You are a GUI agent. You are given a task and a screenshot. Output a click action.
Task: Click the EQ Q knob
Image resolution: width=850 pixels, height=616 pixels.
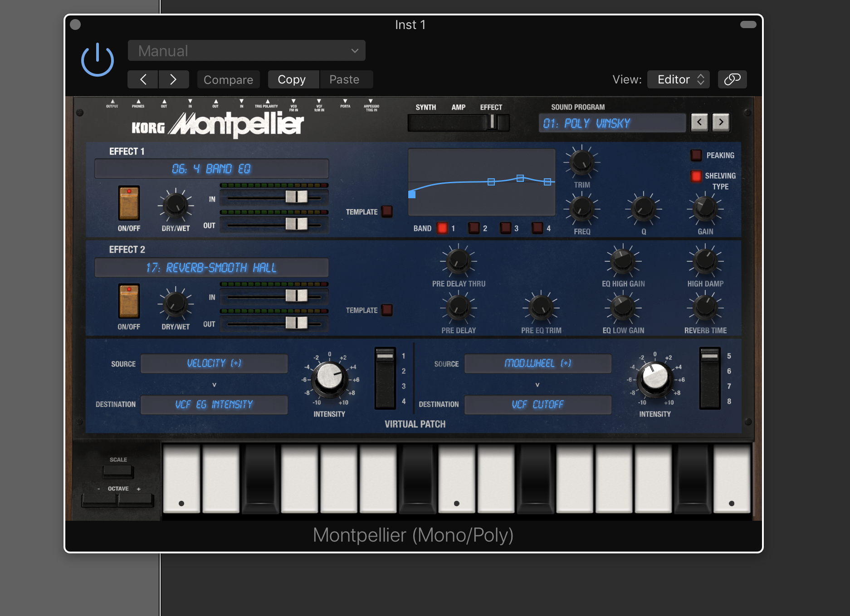coord(644,208)
